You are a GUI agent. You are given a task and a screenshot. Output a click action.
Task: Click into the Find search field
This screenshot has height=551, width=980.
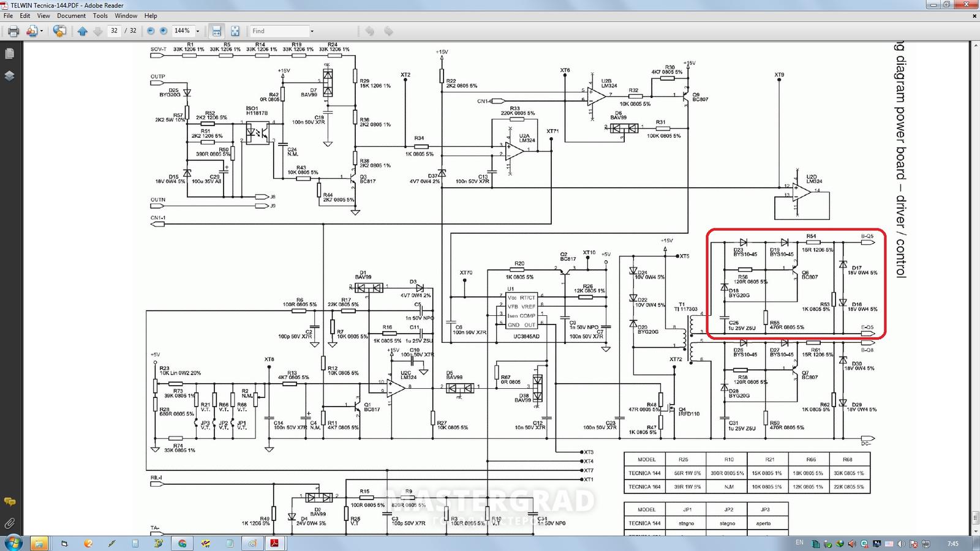tap(279, 31)
